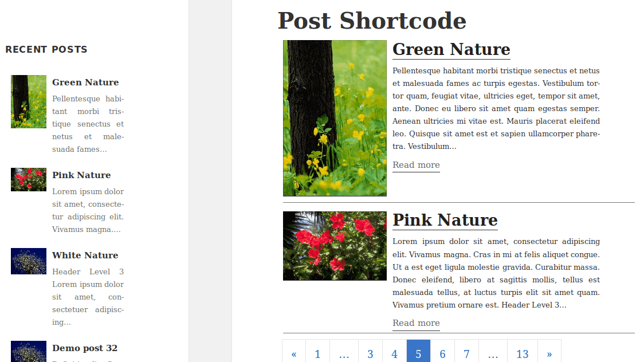Click the Demo post 32 sidebar thumbnail
Viewport: 644px width, 362px height.
tap(29, 351)
